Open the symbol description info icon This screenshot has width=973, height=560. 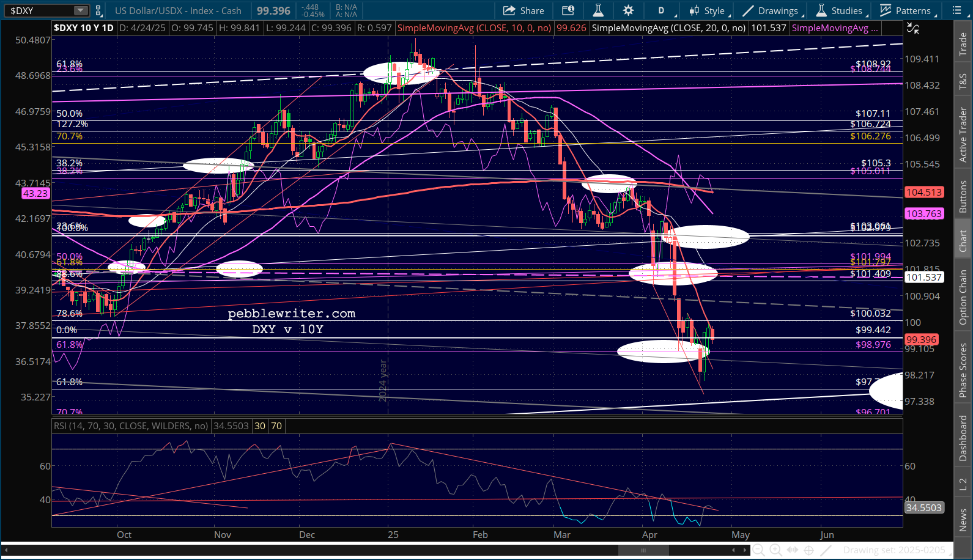click(x=568, y=10)
